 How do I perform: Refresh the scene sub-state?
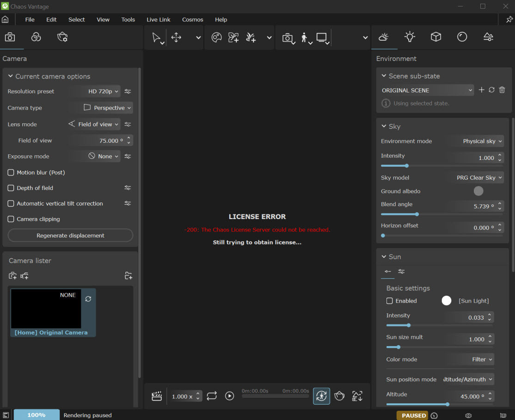(492, 90)
